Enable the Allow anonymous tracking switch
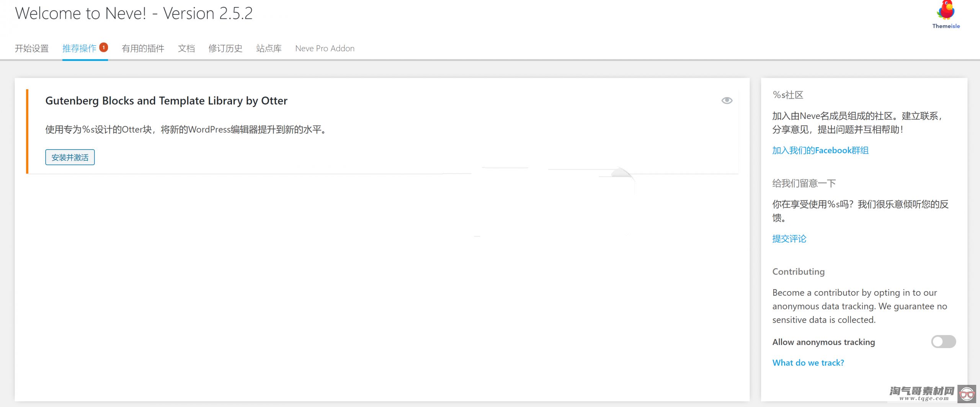This screenshot has height=407, width=980. pyautogui.click(x=943, y=342)
